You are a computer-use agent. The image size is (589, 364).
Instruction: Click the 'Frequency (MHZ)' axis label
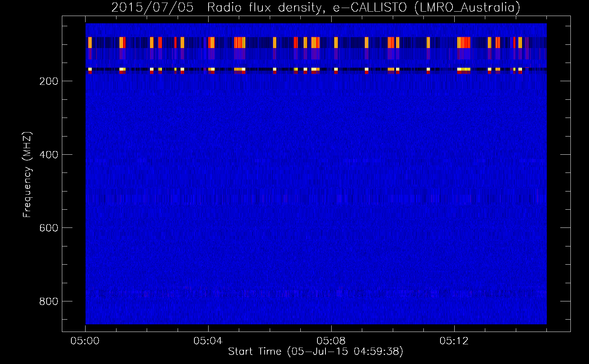pyautogui.click(x=27, y=175)
